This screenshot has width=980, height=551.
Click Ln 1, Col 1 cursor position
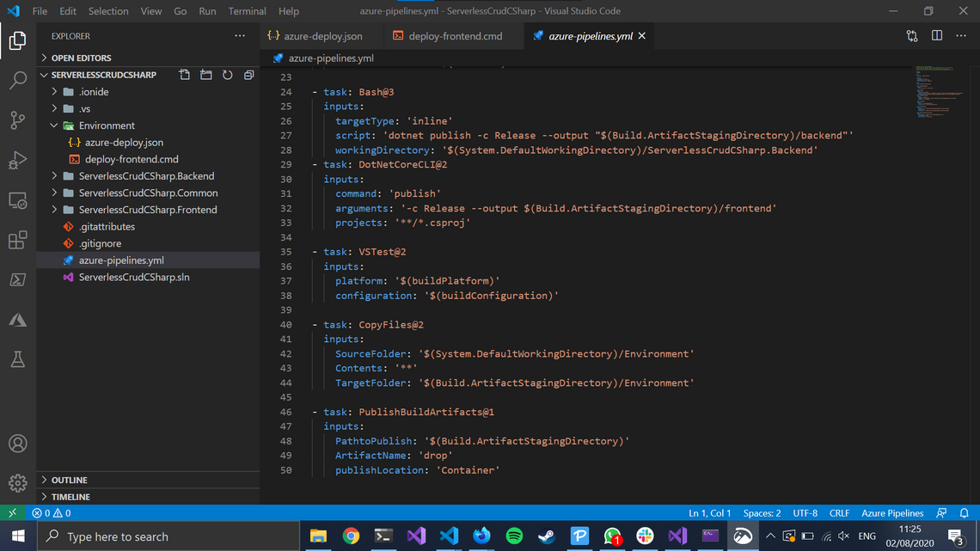click(x=709, y=513)
